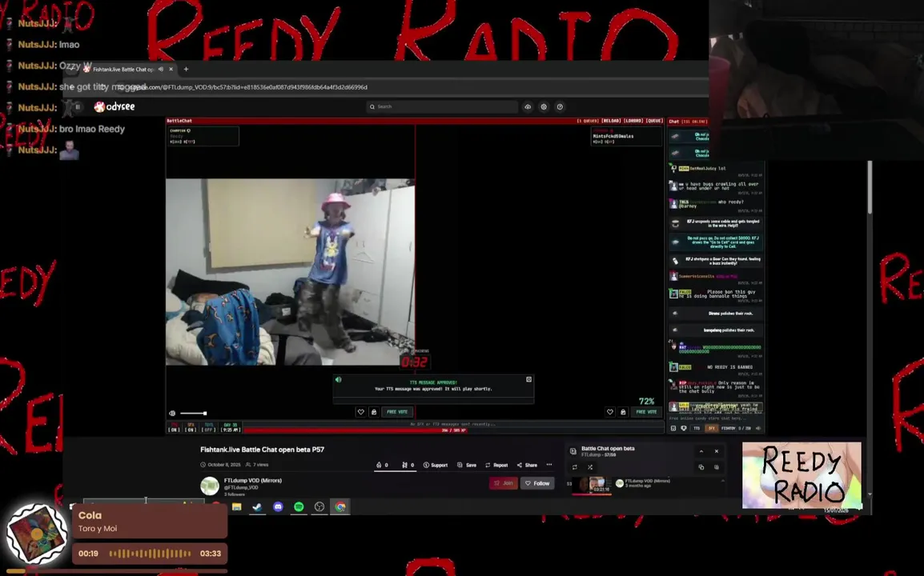Click the chat message input field
The image size is (924, 576).
[715, 418]
